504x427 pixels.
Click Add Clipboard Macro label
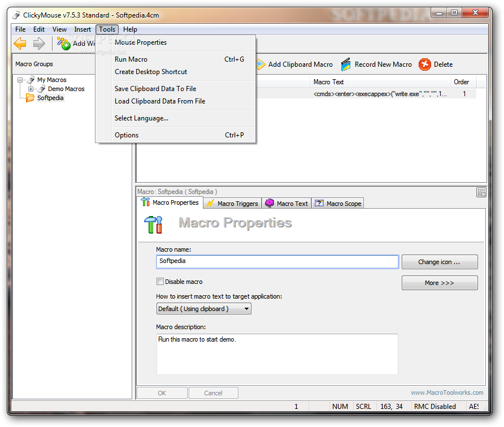300,64
